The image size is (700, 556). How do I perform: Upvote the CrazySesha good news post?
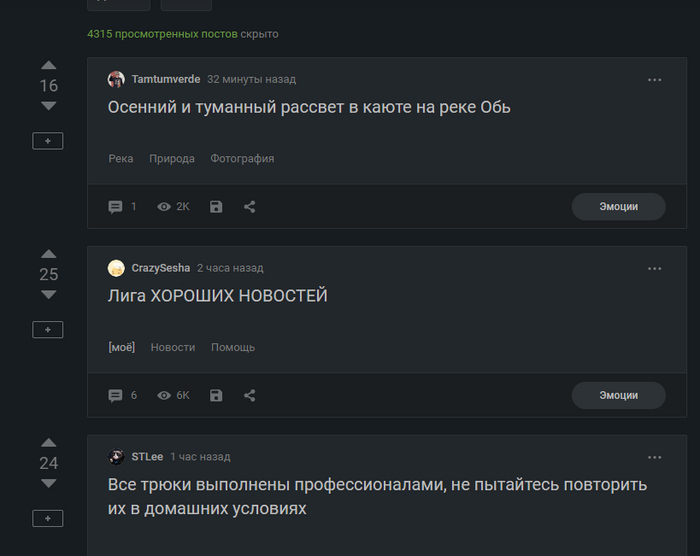(x=48, y=254)
